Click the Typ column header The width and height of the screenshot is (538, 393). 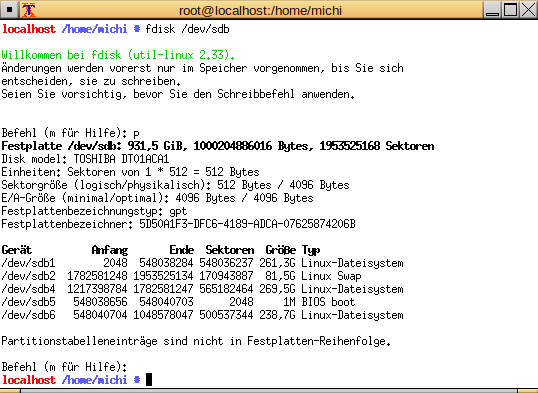(x=311, y=250)
